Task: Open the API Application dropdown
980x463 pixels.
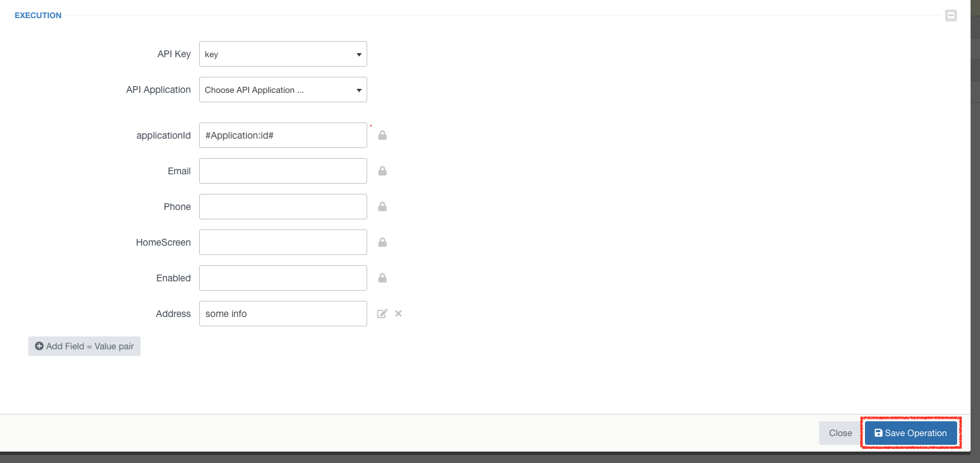Action: tap(283, 90)
